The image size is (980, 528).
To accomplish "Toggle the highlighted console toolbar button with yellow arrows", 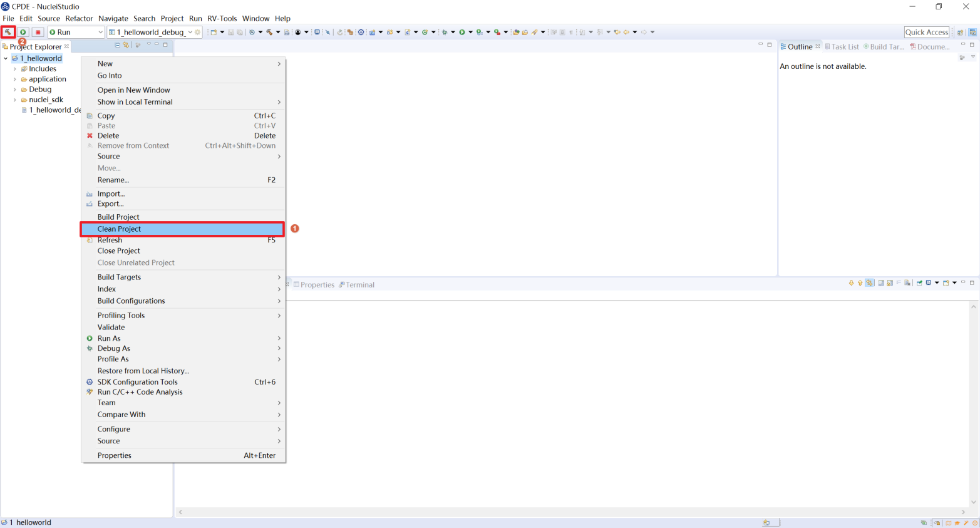I will tap(870, 283).
